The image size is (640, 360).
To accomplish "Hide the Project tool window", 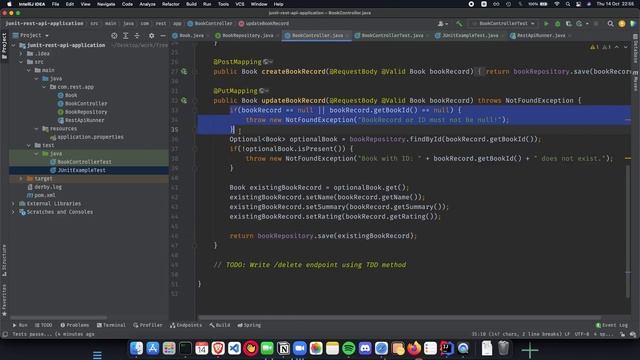I will [x=163, y=36].
